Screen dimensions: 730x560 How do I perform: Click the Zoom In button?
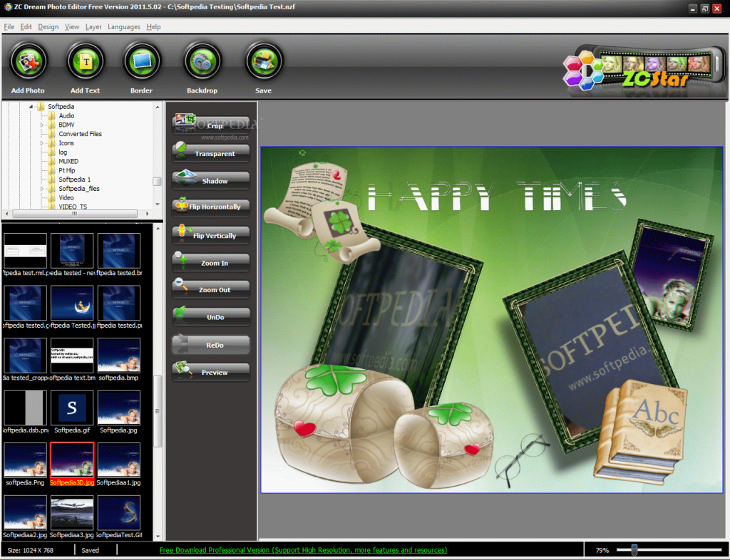pyautogui.click(x=211, y=262)
